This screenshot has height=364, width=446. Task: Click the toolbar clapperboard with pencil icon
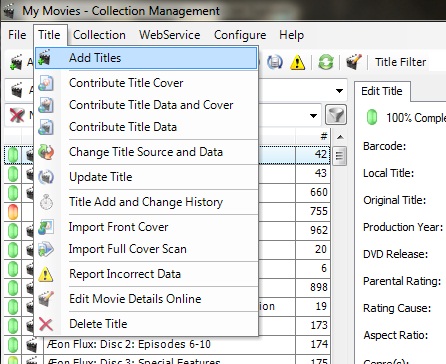354,62
